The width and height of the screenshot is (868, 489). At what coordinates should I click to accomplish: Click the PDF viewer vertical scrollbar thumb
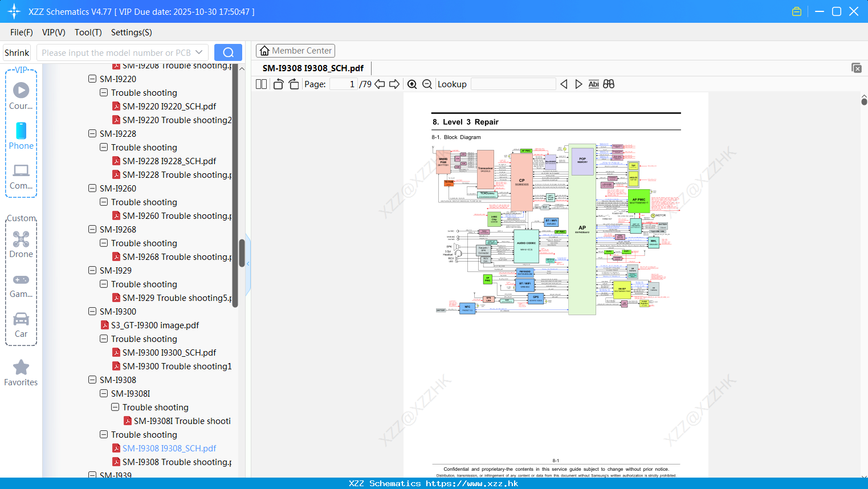click(x=864, y=101)
